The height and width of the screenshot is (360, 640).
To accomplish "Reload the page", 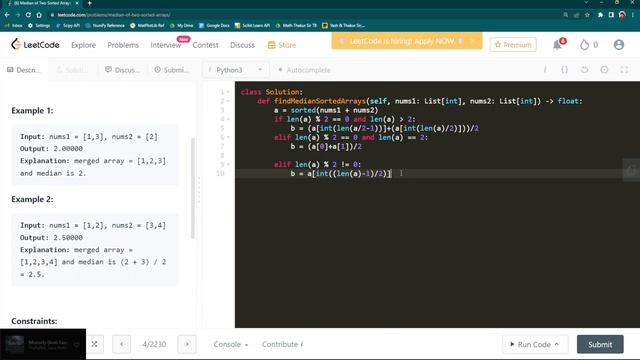I will (28, 15).
